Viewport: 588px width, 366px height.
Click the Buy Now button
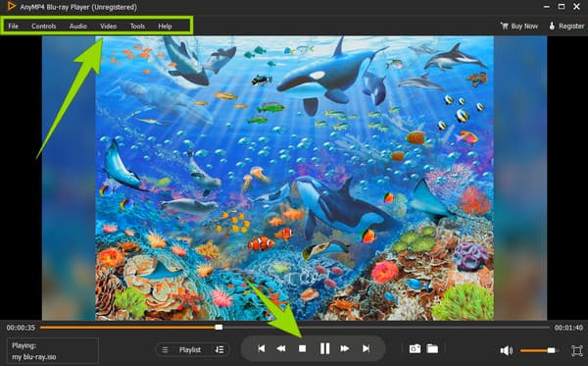[519, 26]
